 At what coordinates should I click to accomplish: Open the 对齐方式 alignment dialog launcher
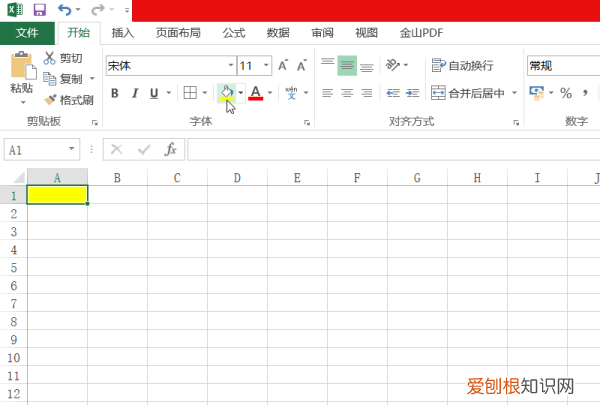516,122
